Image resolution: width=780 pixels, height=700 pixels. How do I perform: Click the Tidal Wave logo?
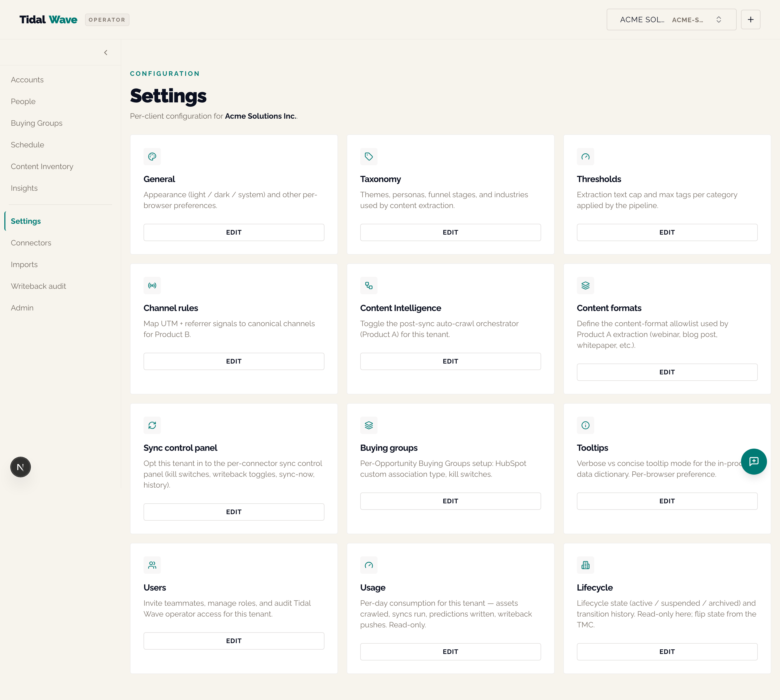[48, 20]
